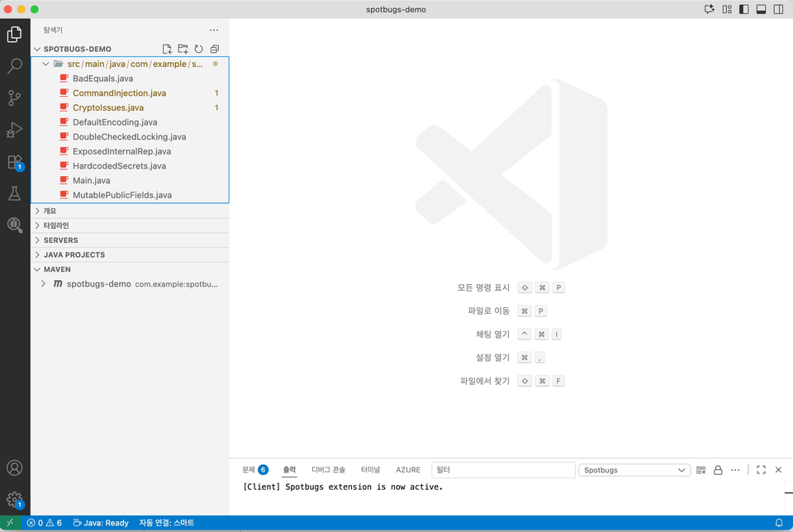Open errors and warnings status item

click(45, 523)
